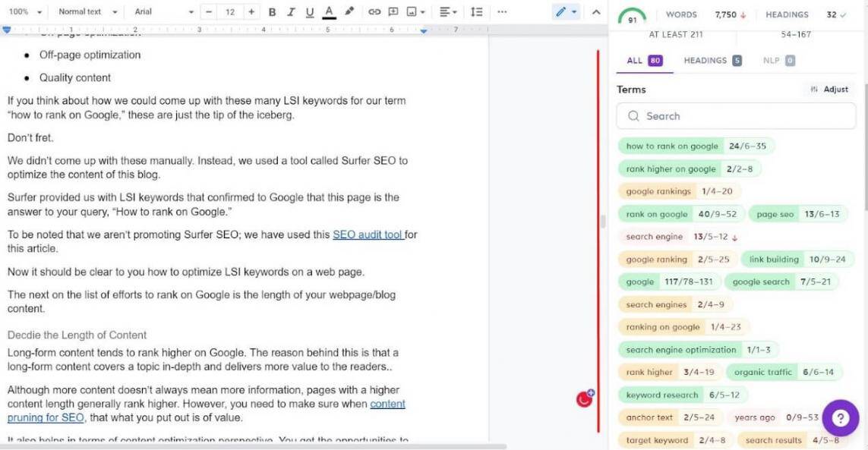Image resolution: width=868 pixels, height=450 pixels.
Task: Toggle underline formatting
Action: tap(309, 12)
